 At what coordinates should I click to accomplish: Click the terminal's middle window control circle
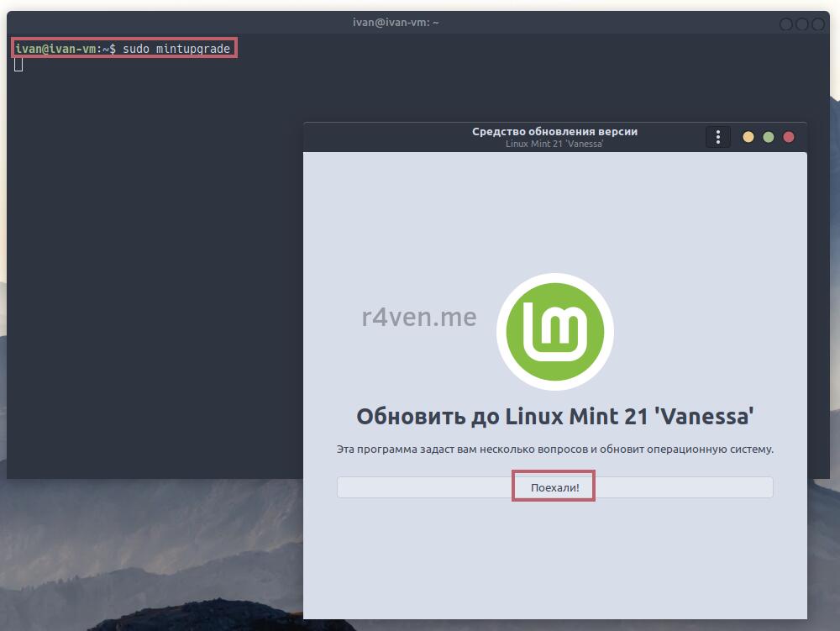[801, 24]
